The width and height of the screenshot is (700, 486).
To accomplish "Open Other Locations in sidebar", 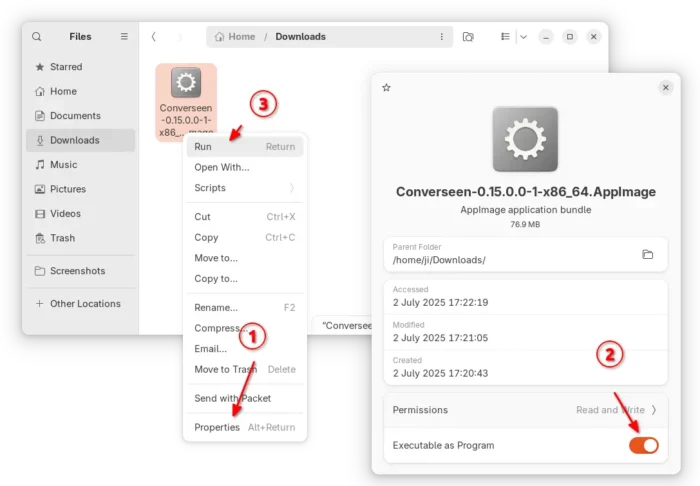I will pos(85,304).
